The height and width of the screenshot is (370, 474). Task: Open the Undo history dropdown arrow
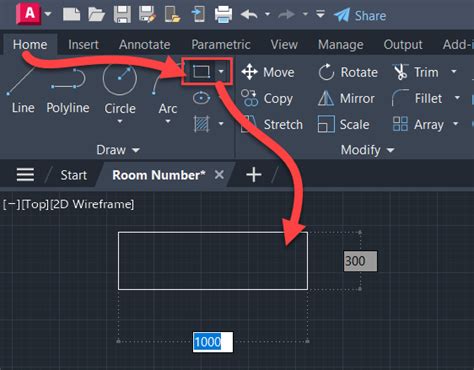[x=267, y=14]
